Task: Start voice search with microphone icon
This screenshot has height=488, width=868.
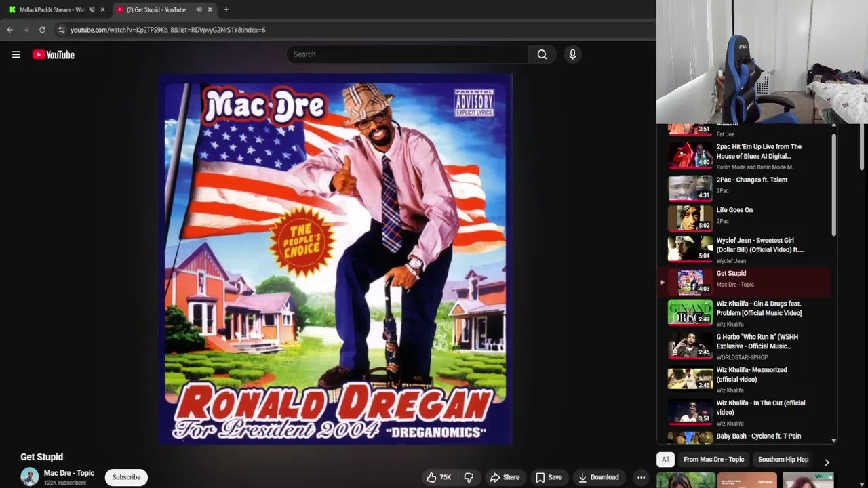Action: 572,54
